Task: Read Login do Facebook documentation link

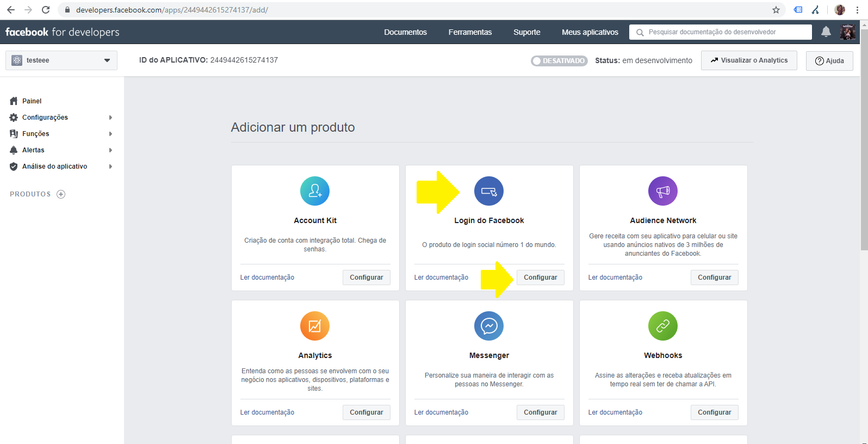Action: point(441,277)
